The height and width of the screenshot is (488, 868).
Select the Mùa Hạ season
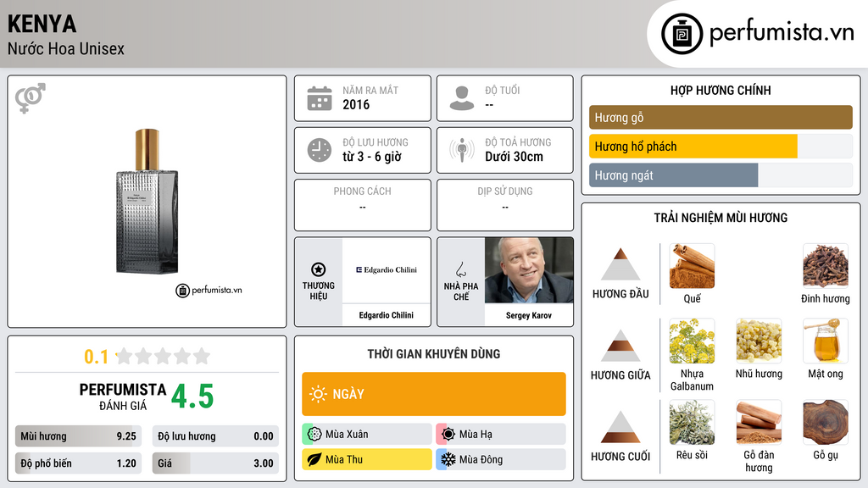pyautogui.click(x=501, y=434)
